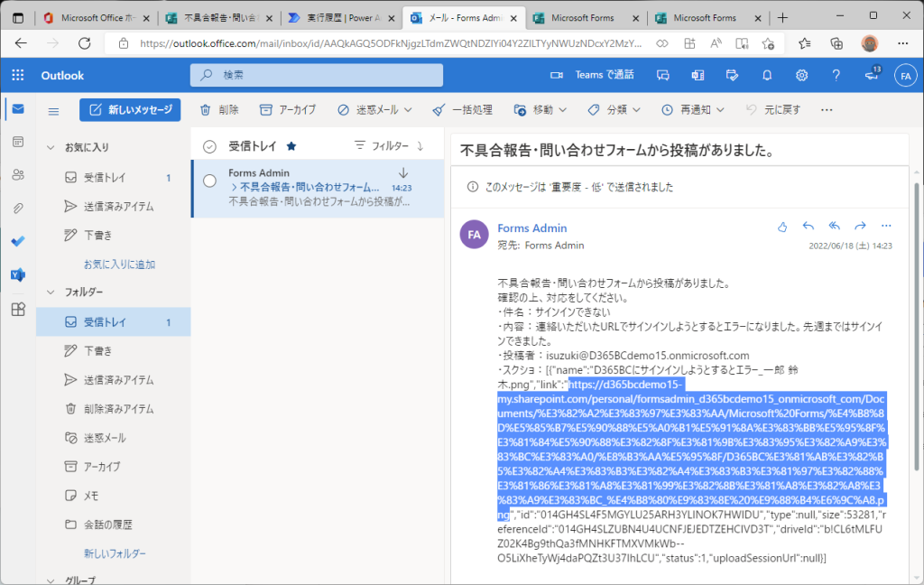Start a Teams call from header
This screenshot has height=585, width=924.
pos(593,75)
